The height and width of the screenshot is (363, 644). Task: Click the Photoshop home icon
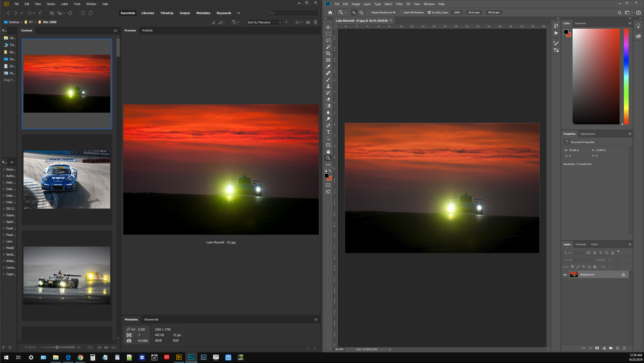tap(330, 13)
